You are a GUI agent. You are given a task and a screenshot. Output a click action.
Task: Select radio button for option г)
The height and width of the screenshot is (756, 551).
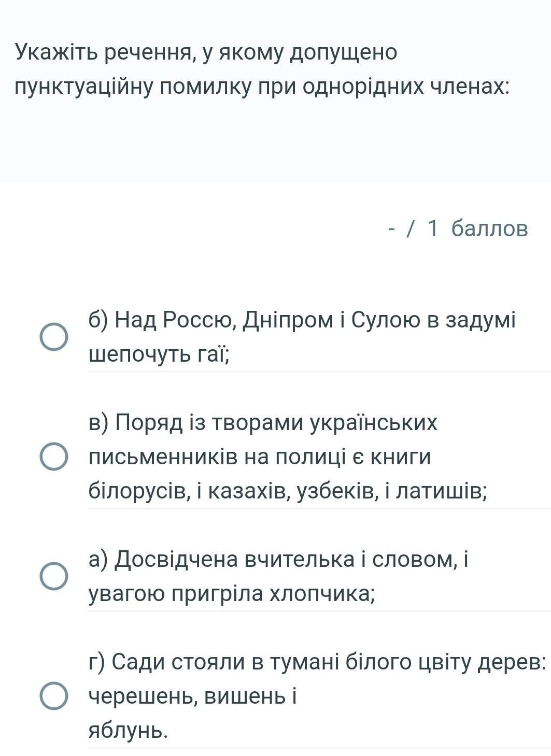[54, 696]
